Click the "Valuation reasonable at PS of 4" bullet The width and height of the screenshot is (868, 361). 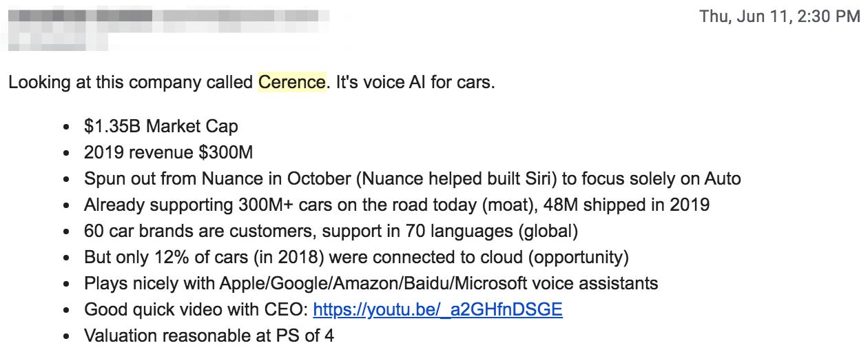209,336
